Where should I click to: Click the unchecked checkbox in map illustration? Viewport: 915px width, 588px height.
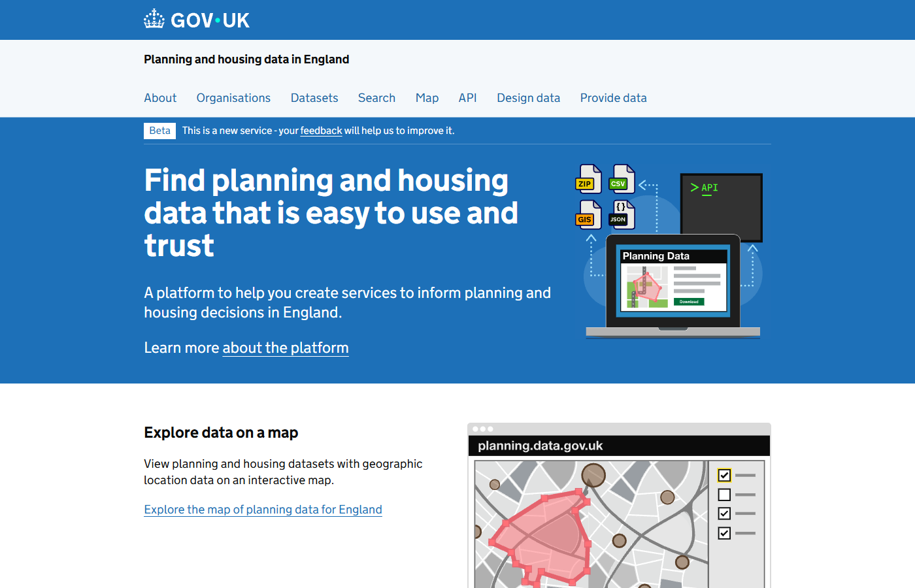pos(724,495)
